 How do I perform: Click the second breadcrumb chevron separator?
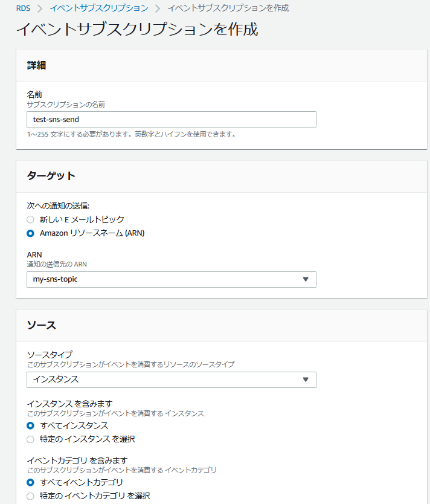point(158,8)
